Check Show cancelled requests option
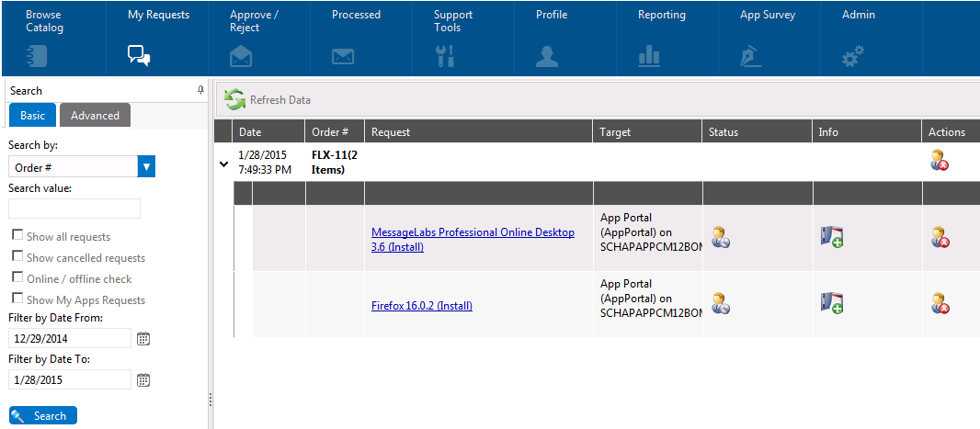The height and width of the screenshot is (429, 980). coord(17,257)
